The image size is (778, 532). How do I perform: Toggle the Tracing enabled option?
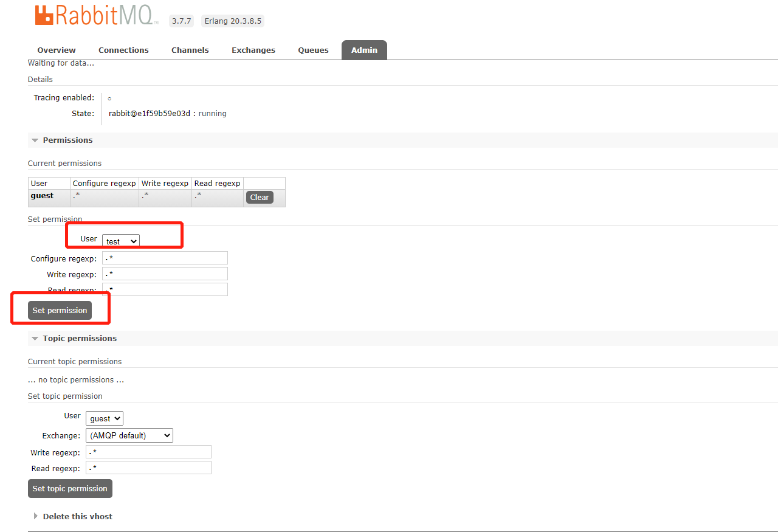pyautogui.click(x=109, y=98)
